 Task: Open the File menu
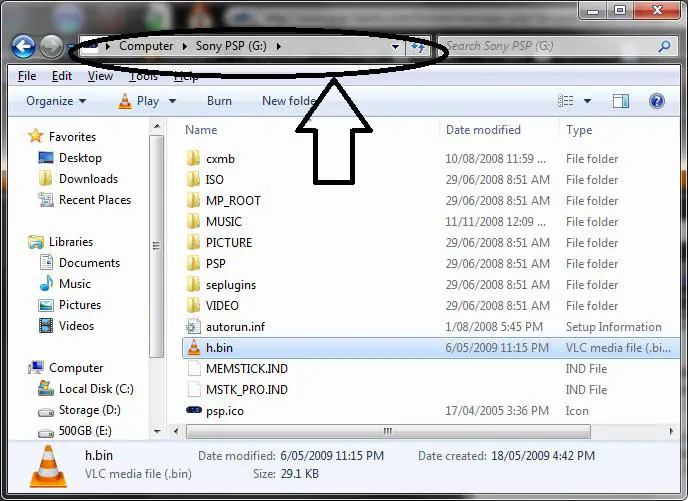[x=27, y=76]
